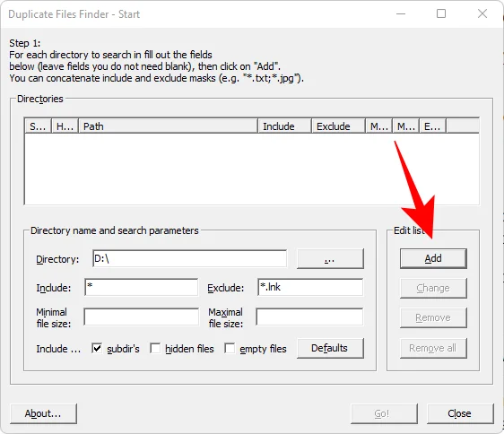Image resolution: width=504 pixels, height=434 pixels.
Task: Select the Maximal file size field
Action: click(310, 317)
